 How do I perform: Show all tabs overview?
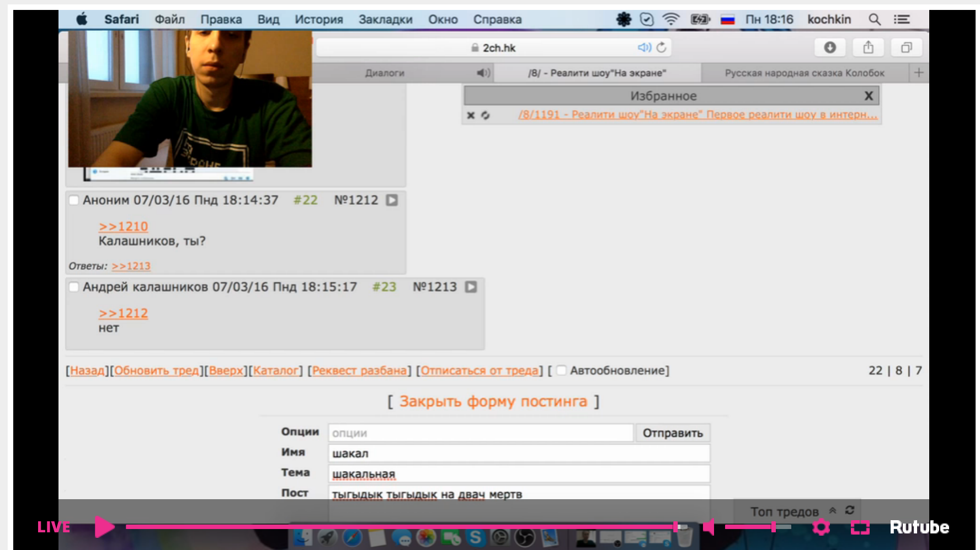pyautogui.click(x=906, y=47)
